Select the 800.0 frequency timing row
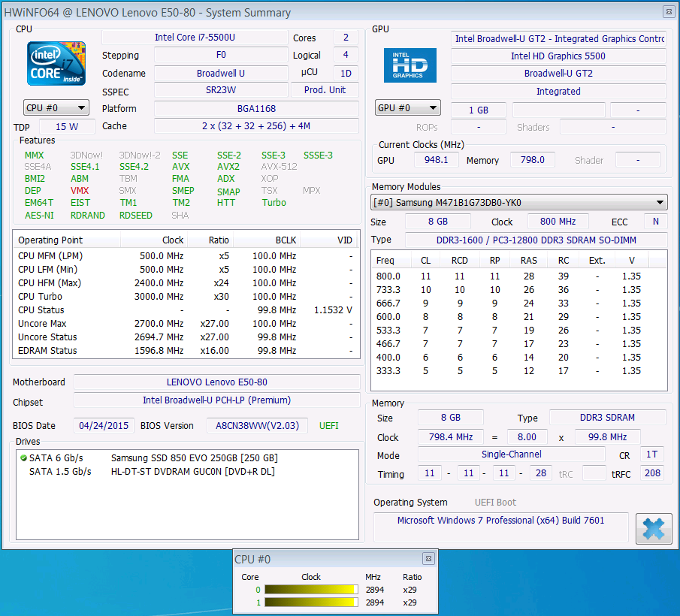The image size is (680, 616). pyautogui.click(x=518, y=276)
